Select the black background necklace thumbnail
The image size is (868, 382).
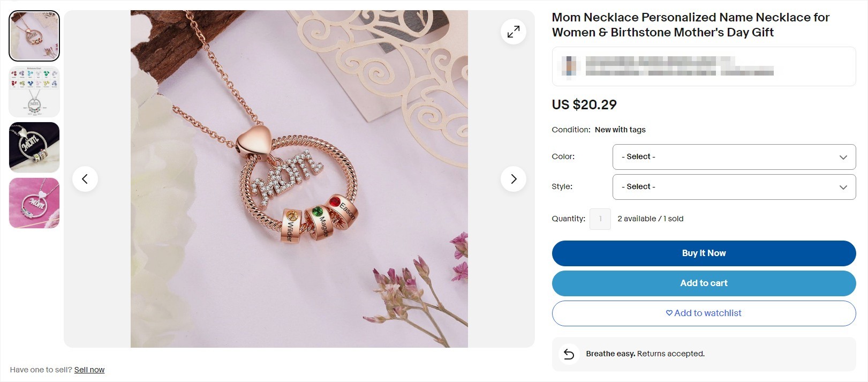click(x=34, y=147)
